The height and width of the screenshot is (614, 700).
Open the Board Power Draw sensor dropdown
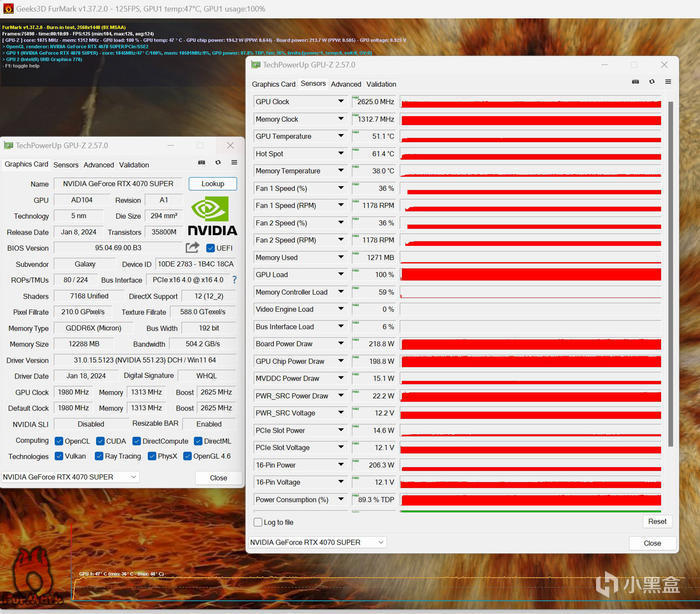click(x=341, y=343)
